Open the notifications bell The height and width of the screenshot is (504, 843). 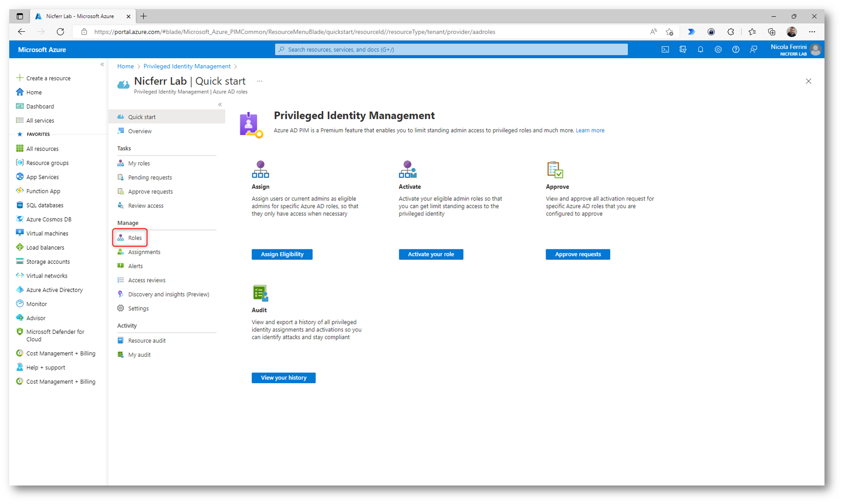click(700, 49)
